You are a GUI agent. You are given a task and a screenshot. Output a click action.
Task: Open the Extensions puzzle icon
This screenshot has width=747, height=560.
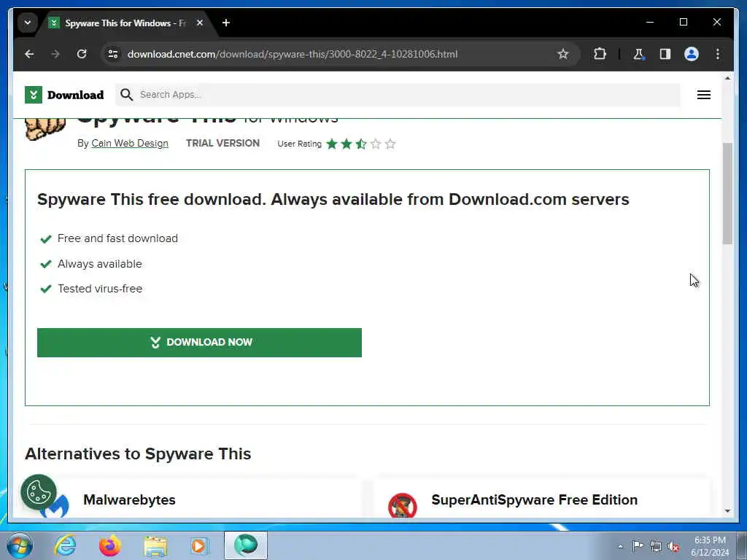tap(600, 54)
